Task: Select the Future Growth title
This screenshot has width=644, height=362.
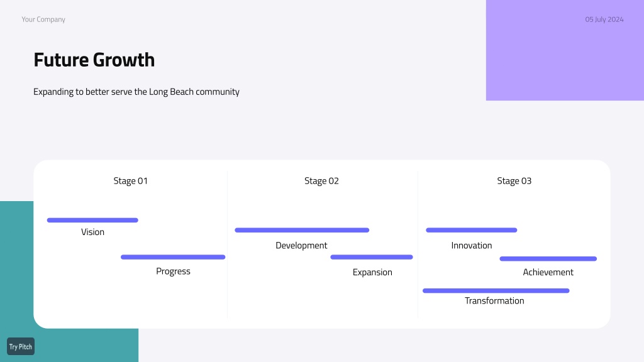Action: [94, 60]
